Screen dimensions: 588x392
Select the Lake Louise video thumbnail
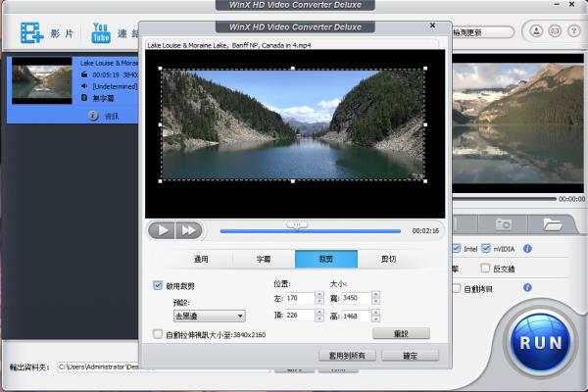coord(41,80)
